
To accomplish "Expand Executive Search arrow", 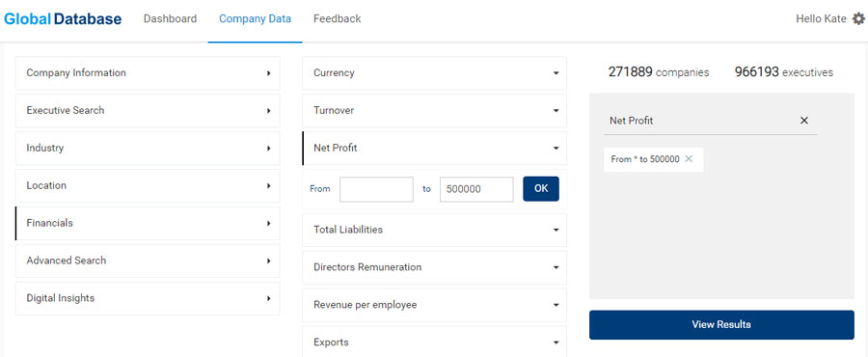I will coord(268,111).
